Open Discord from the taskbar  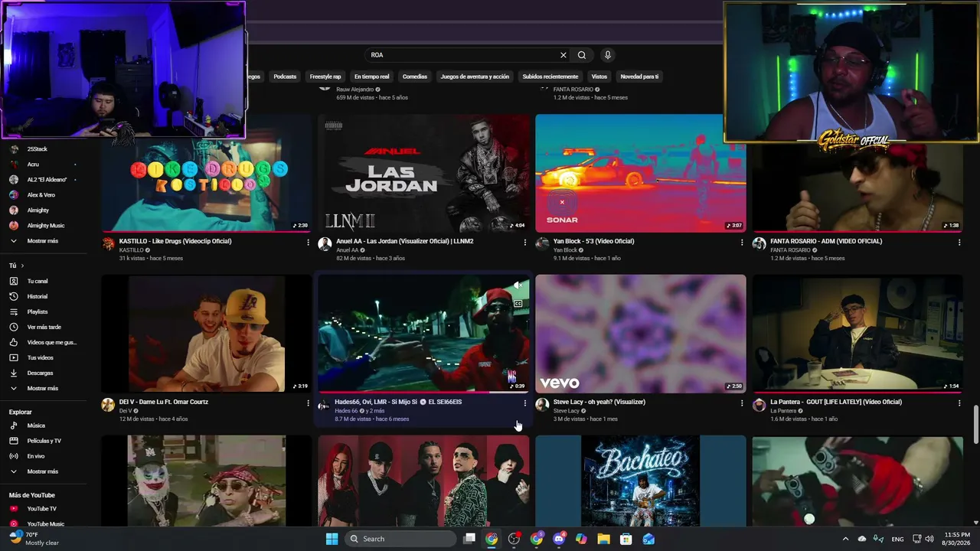pos(559,539)
